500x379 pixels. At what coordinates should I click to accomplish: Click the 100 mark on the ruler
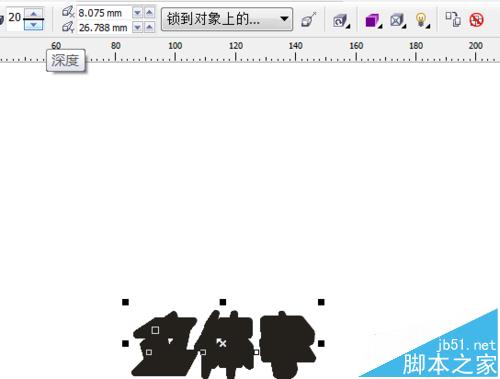pos(175,46)
